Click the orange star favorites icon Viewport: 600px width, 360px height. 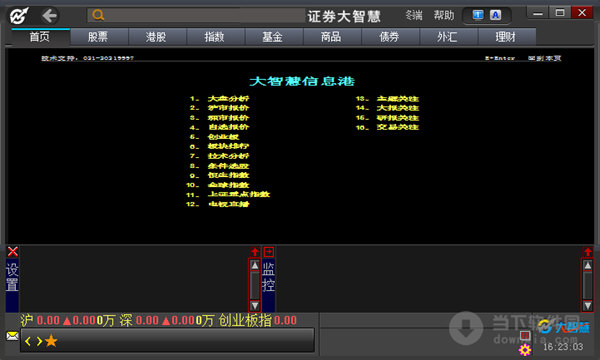tap(51, 340)
